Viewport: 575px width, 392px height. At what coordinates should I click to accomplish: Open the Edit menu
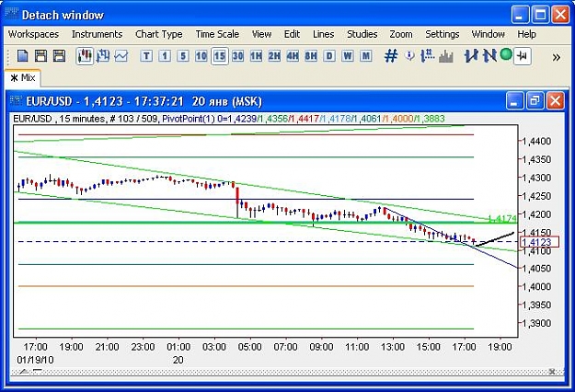click(x=292, y=34)
